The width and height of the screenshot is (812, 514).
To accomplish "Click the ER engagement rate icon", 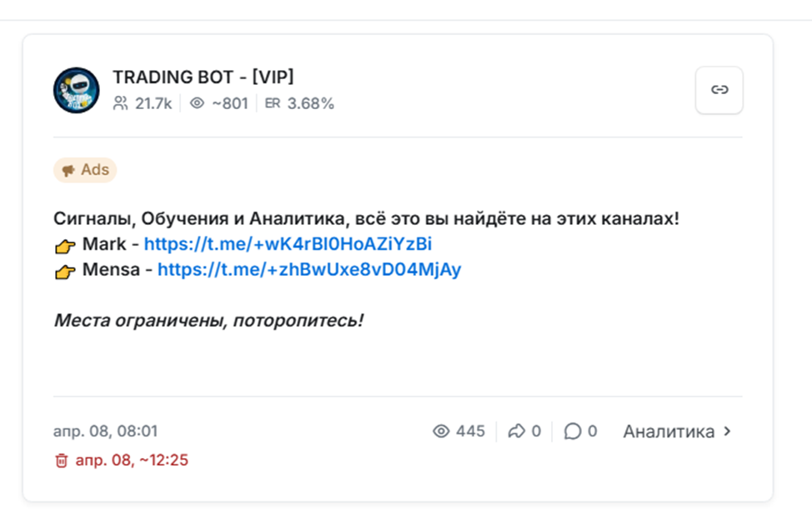I will tap(273, 103).
